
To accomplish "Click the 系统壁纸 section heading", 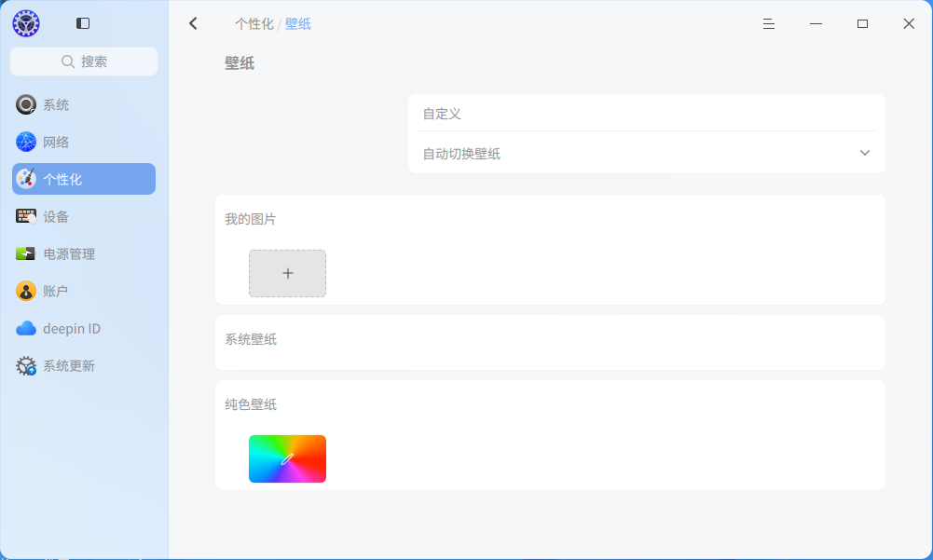I will (251, 339).
